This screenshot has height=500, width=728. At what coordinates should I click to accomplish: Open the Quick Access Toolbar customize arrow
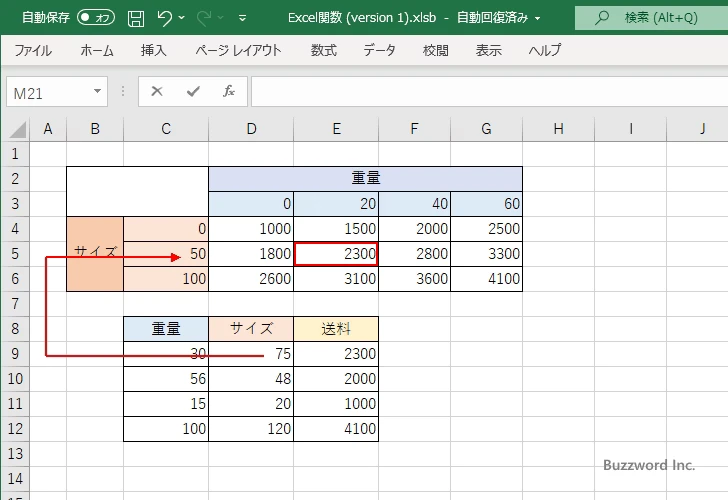242,19
